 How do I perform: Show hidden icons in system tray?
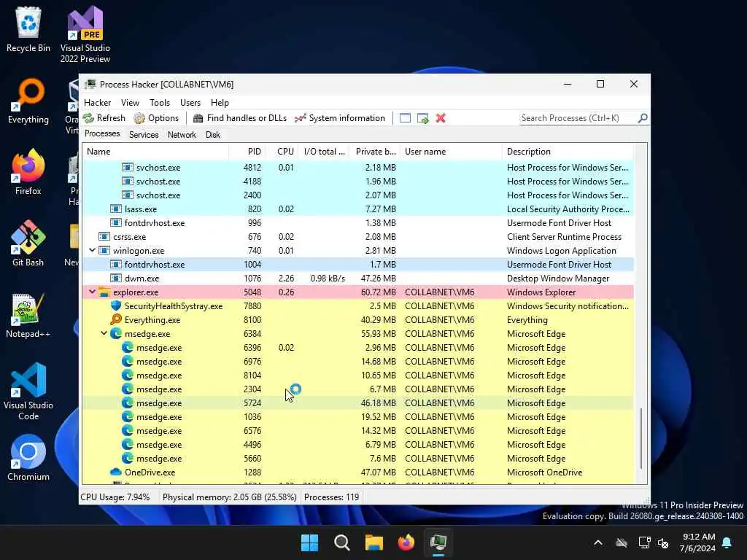click(598, 542)
